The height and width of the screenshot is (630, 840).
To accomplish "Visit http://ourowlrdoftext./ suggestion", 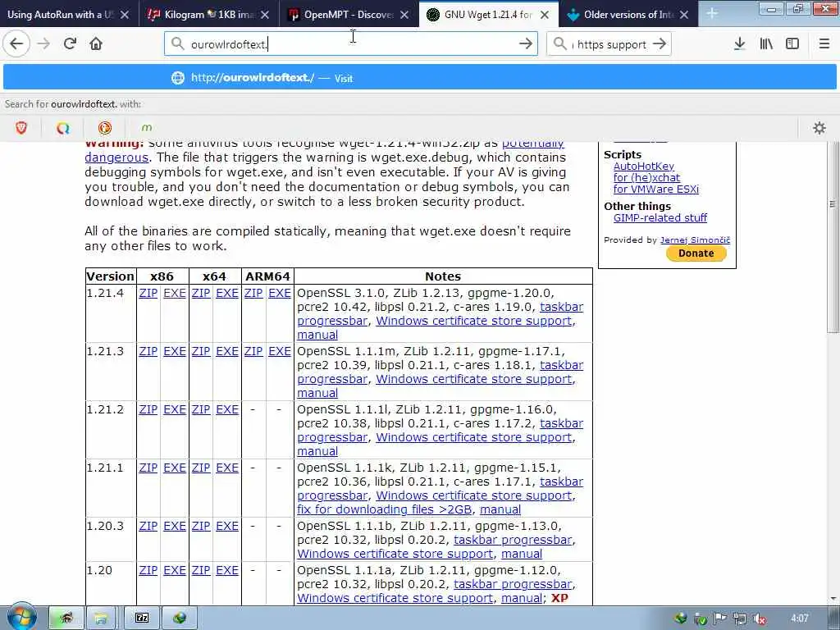I will (420, 78).
